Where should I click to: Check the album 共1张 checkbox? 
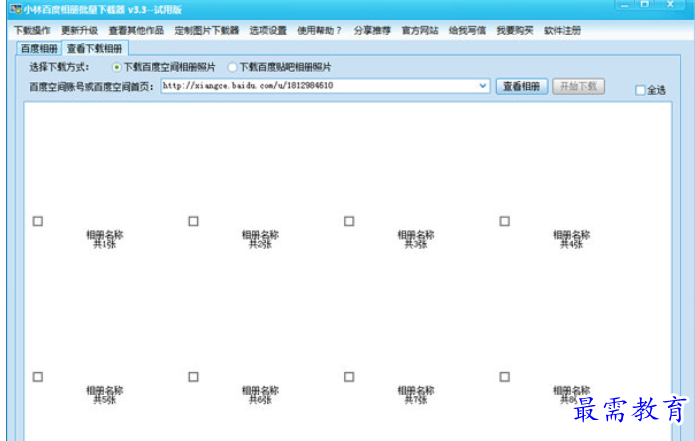[38, 221]
